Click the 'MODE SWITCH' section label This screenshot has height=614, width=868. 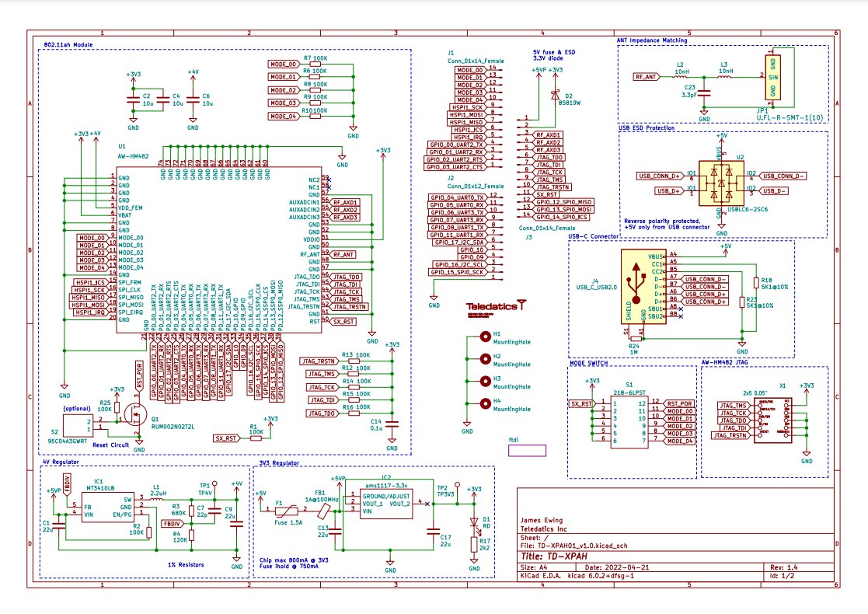(589, 363)
